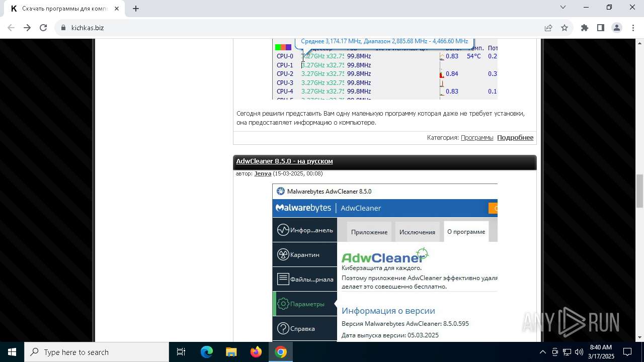Select Приложение tab in AdwCleaner image
The width and height of the screenshot is (644, 362).
point(369,232)
